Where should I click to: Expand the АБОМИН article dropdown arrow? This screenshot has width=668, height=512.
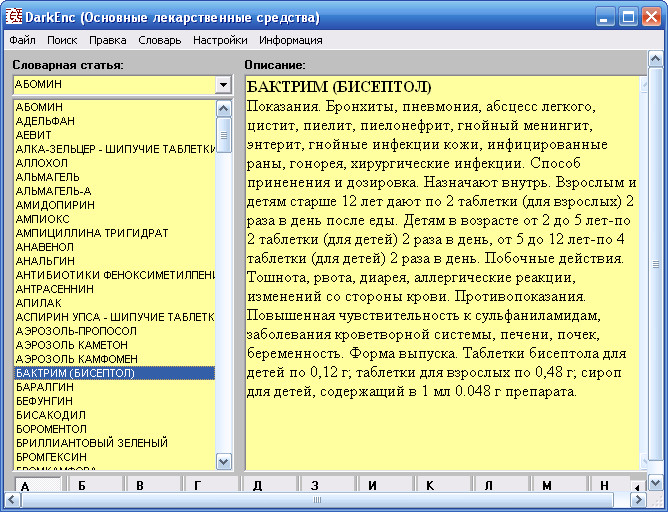[x=223, y=86]
